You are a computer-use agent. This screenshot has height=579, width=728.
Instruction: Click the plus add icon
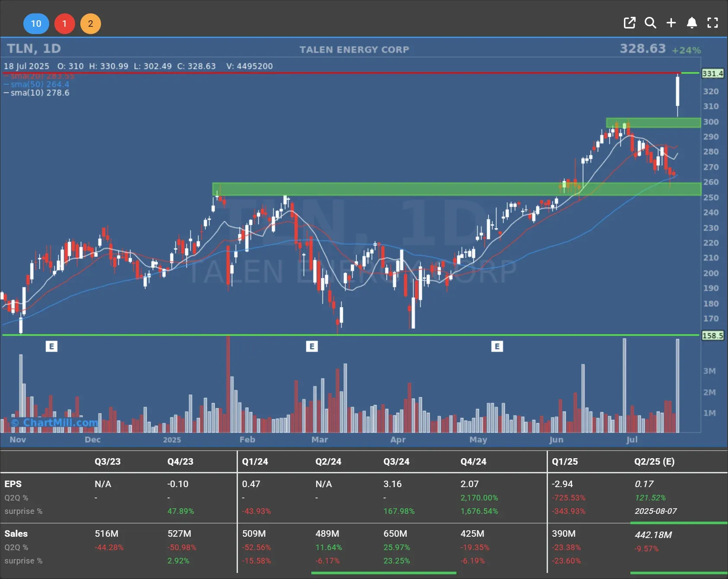(671, 23)
